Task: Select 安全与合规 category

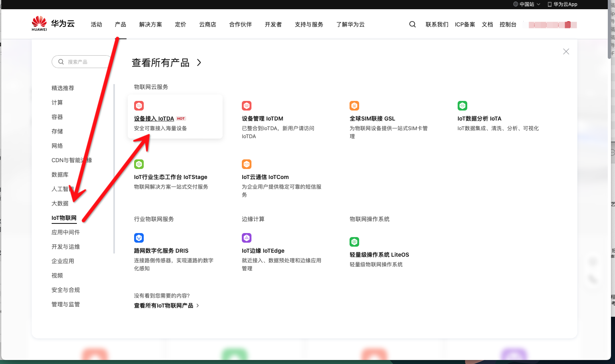Action: pos(66,290)
